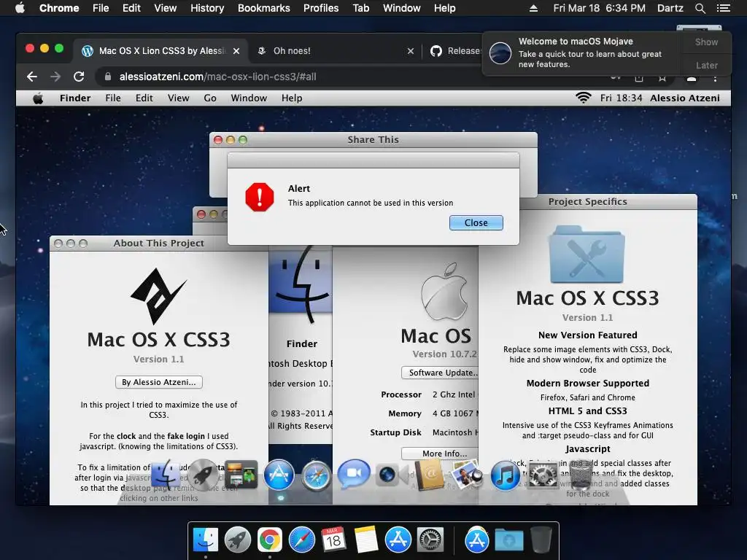The width and height of the screenshot is (747, 560).
Task: Open System Preferences gear in simulated Lion dock
Action: pos(543,475)
